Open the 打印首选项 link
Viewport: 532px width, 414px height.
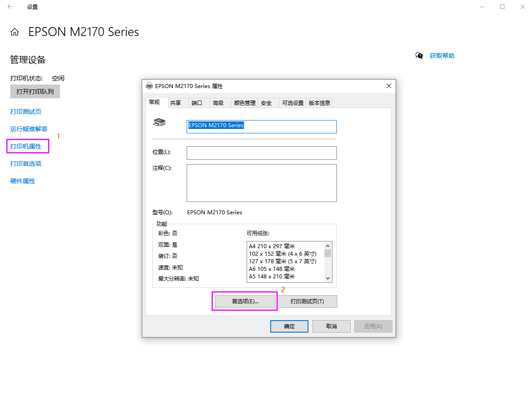tap(26, 164)
